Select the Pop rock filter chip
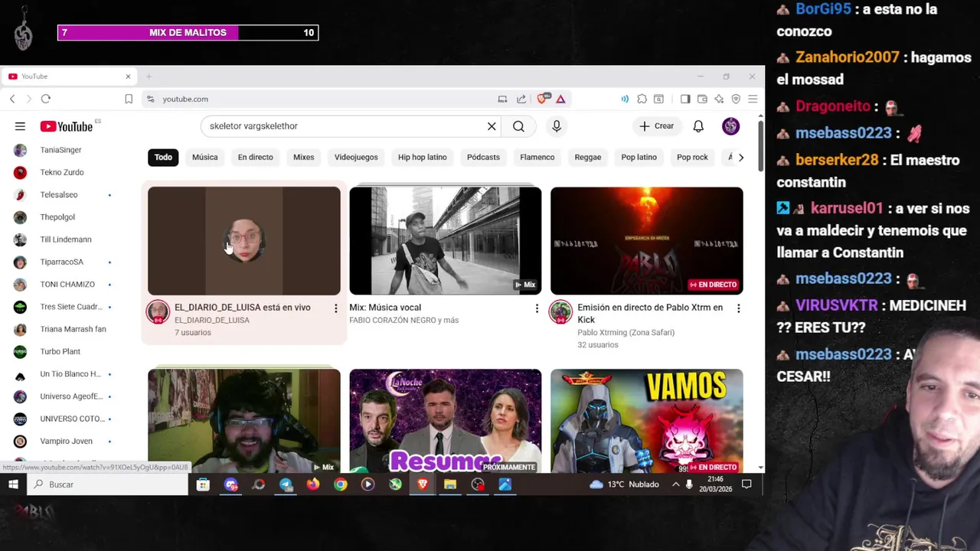This screenshot has height=551, width=980. coord(692,157)
